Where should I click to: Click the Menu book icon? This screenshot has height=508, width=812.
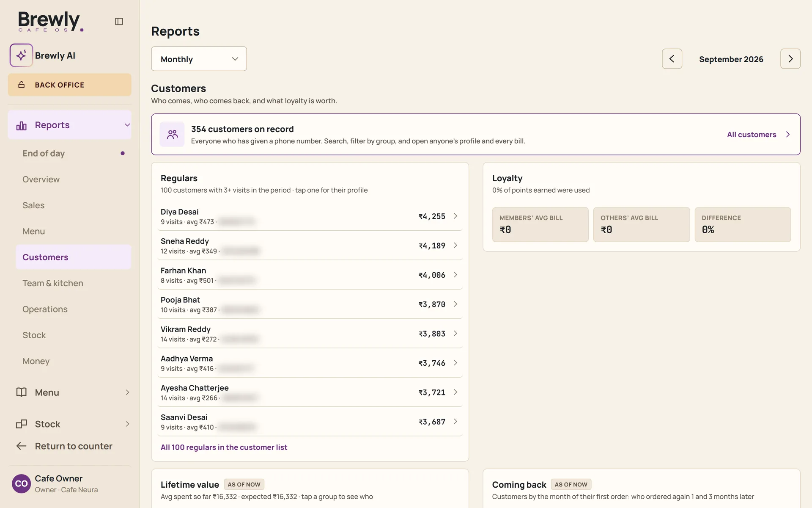point(22,392)
